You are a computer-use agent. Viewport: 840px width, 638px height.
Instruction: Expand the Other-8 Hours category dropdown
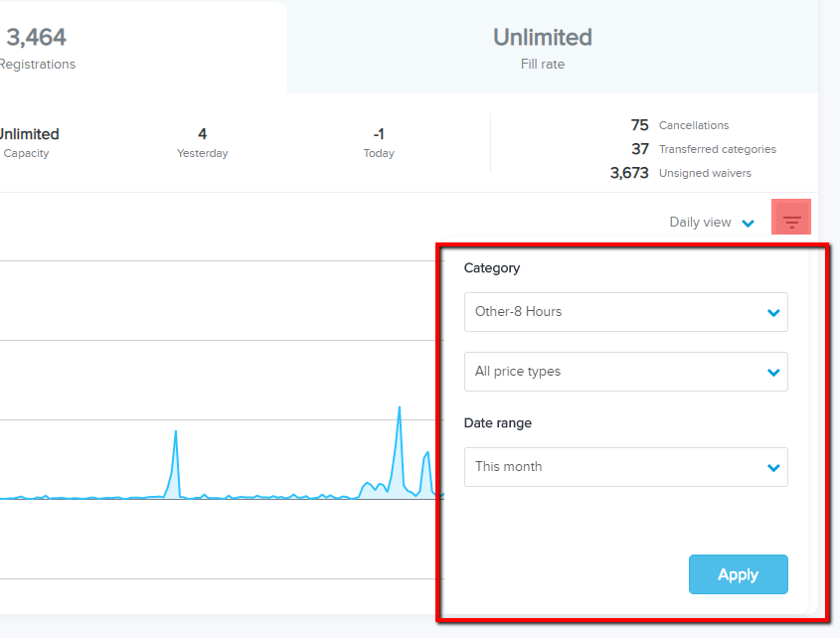coord(625,312)
